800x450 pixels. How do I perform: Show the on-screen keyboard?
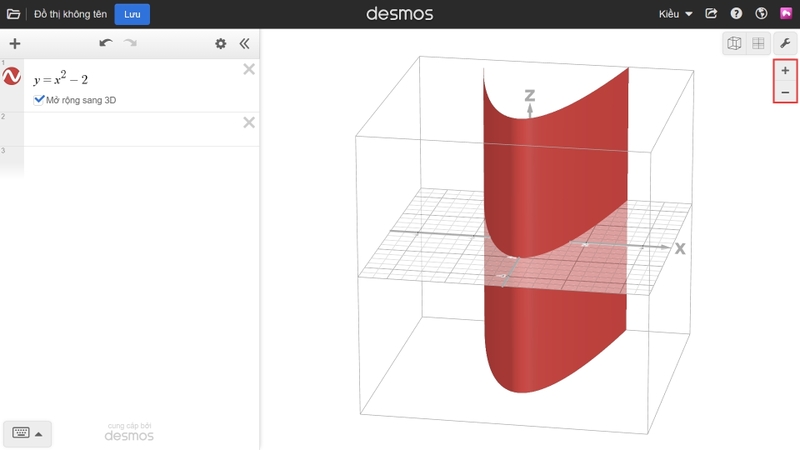(x=21, y=433)
